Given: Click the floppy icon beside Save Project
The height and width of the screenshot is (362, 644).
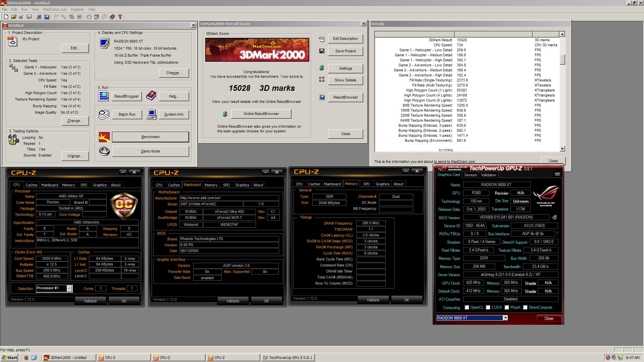Looking at the screenshot, I should 322,51.
